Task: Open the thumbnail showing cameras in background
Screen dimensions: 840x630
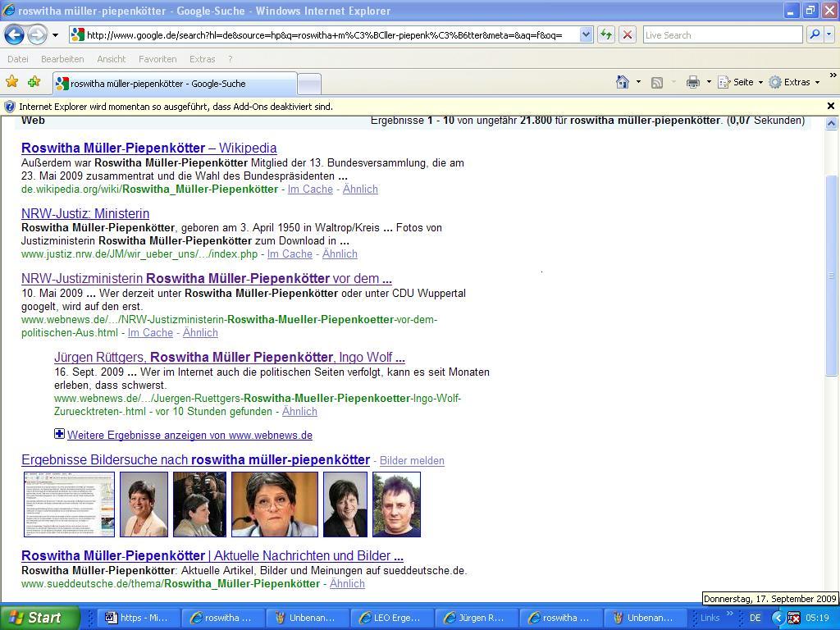Action: pyautogui.click(x=199, y=504)
